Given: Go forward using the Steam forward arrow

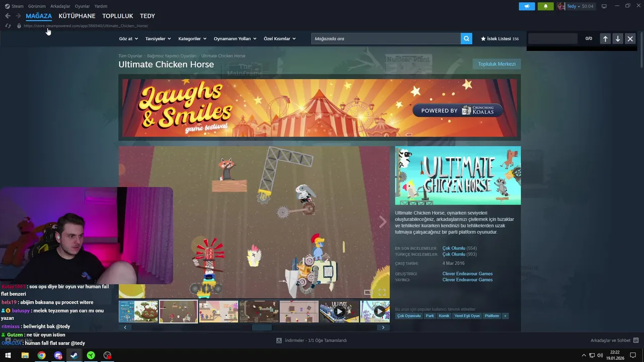Looking at the screenshot, I should [x=18, y=16].
